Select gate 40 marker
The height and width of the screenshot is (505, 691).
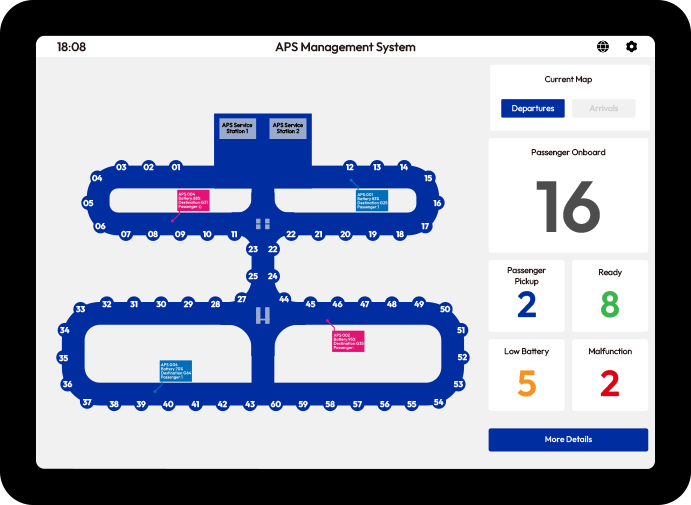click(x=168, y=404)
